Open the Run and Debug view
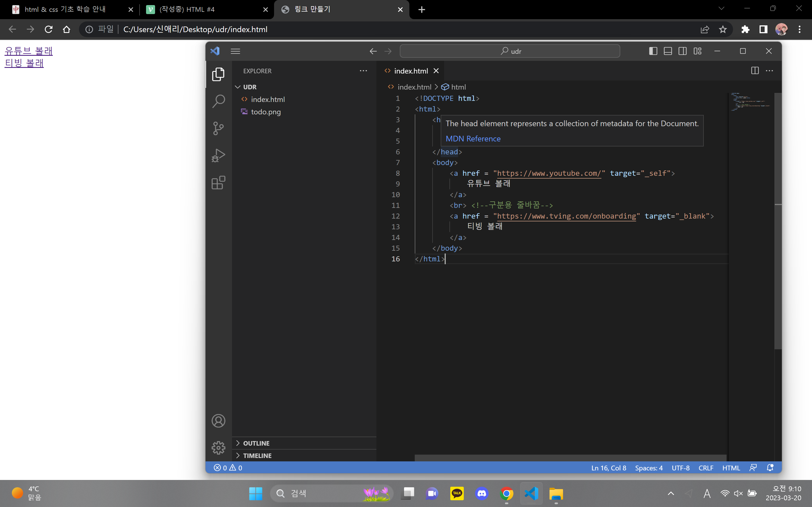The image size is (812, 507). 219,155
